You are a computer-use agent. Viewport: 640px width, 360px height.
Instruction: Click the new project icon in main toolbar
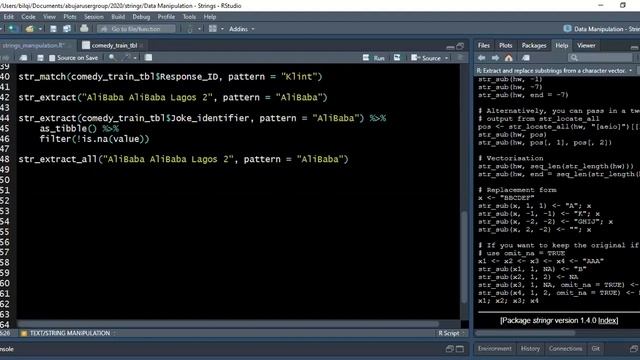click(12, 29)
